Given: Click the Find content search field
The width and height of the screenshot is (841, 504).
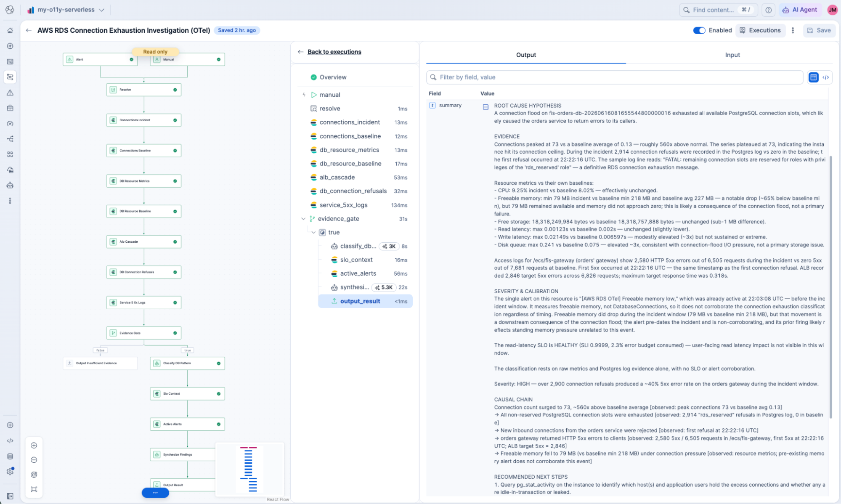Looking at the screenshot, I should 718,10.
